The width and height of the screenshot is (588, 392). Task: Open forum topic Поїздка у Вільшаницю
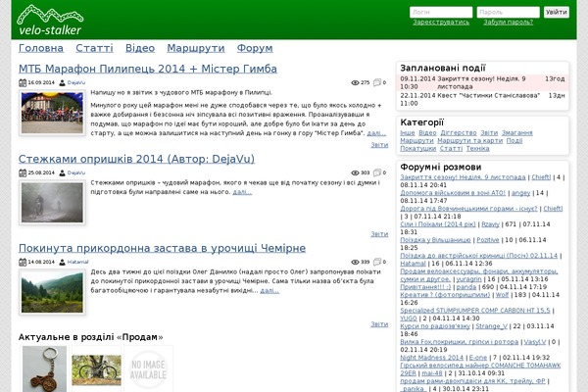tap(435, 240)
